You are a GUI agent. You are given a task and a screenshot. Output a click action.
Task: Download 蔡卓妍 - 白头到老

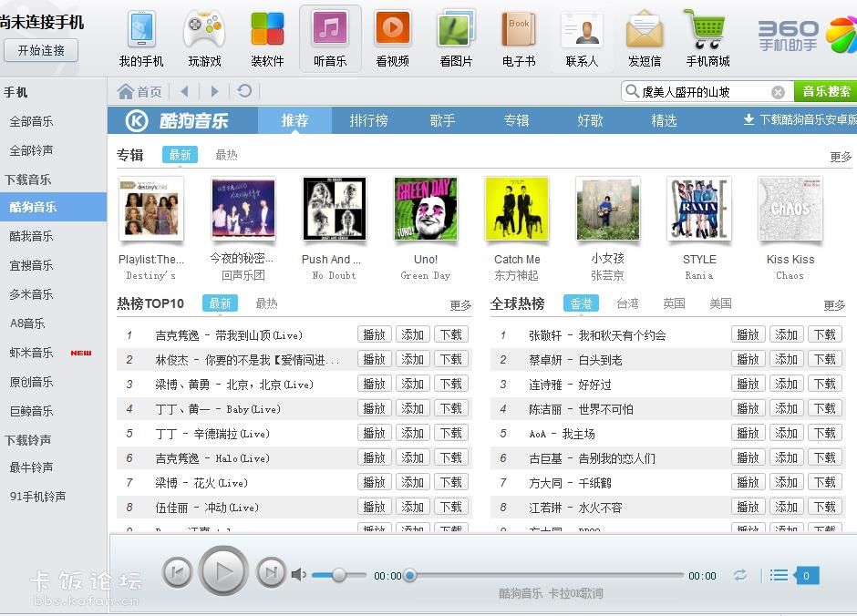coord(825,359)
